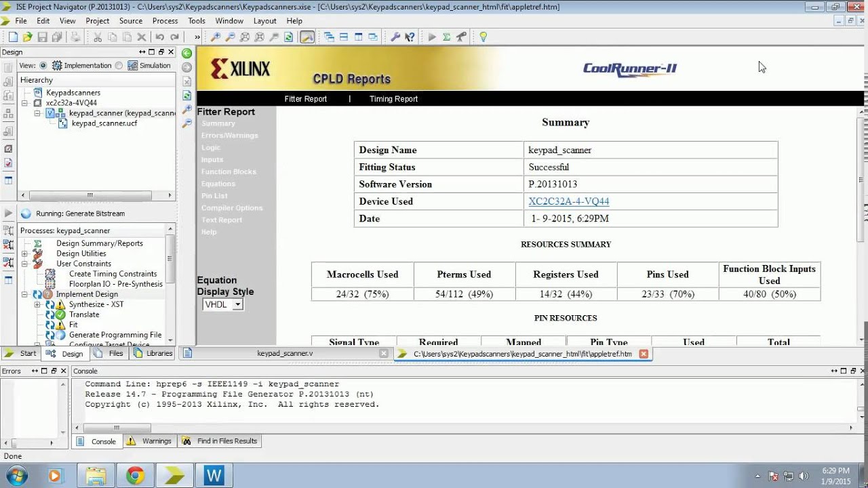
Task: Click the Save All icon in toolbar
Action: [x=57, y=37]
